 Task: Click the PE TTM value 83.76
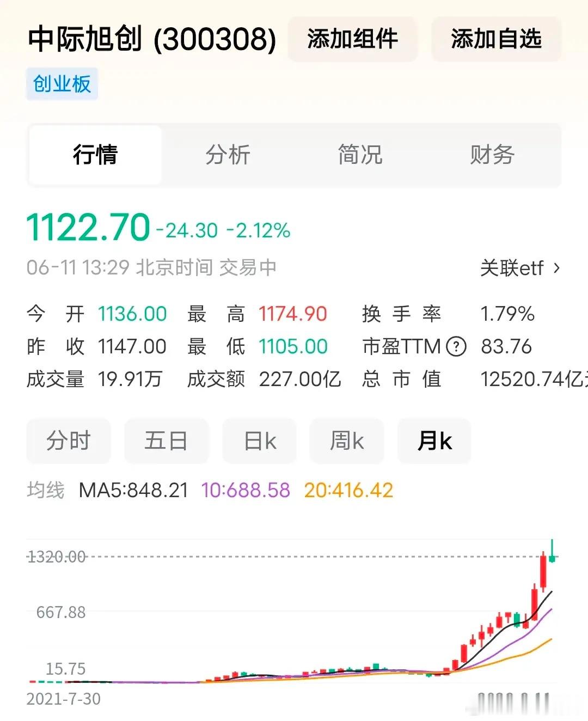coord(506,346)
